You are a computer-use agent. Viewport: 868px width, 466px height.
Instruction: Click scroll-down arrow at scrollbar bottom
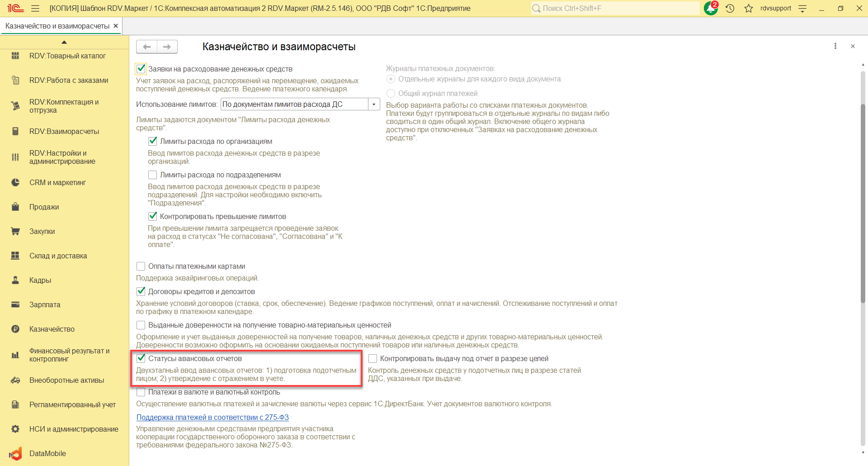click(x=863, y=452)
